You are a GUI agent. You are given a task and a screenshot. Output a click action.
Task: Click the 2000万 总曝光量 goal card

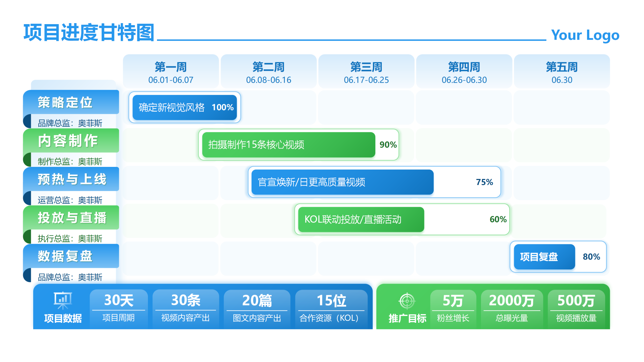[x=512, y=308]
